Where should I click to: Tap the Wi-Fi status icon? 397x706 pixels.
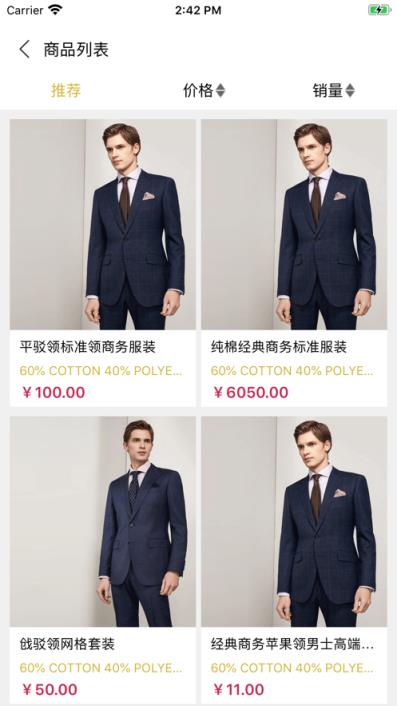click(x=55, y=9)
